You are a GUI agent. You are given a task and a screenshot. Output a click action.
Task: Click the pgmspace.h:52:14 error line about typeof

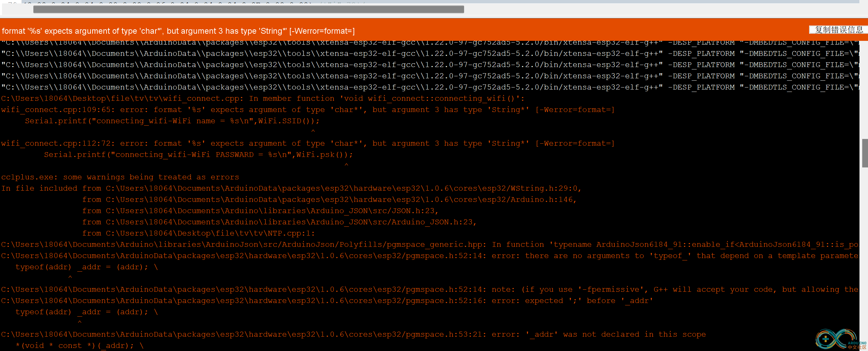coord(430,256)
